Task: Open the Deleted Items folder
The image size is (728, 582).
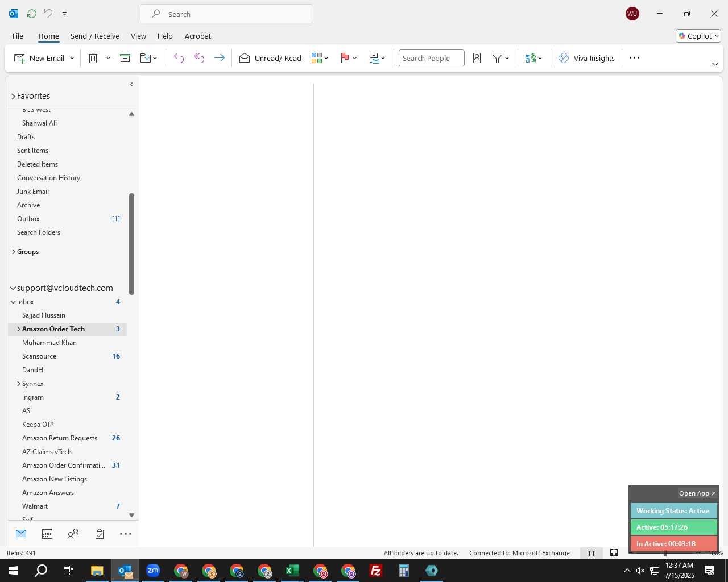Action: tap(38, 164)
